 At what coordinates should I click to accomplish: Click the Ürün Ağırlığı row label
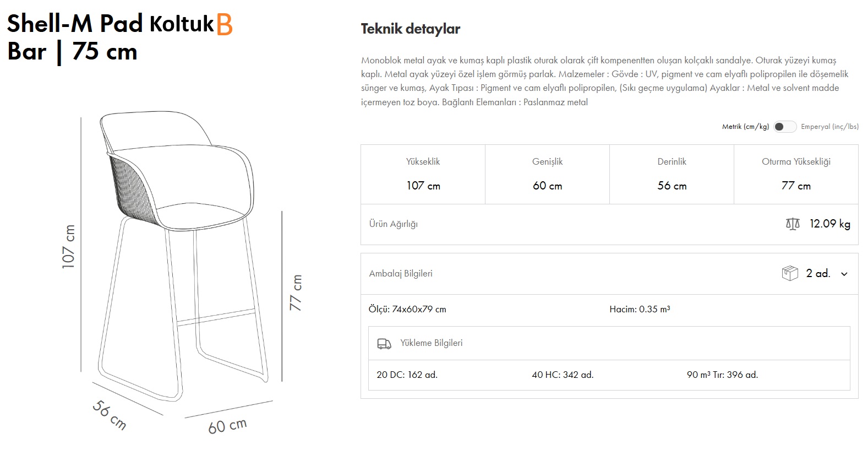pyautogui.click(x=394, y=225)
